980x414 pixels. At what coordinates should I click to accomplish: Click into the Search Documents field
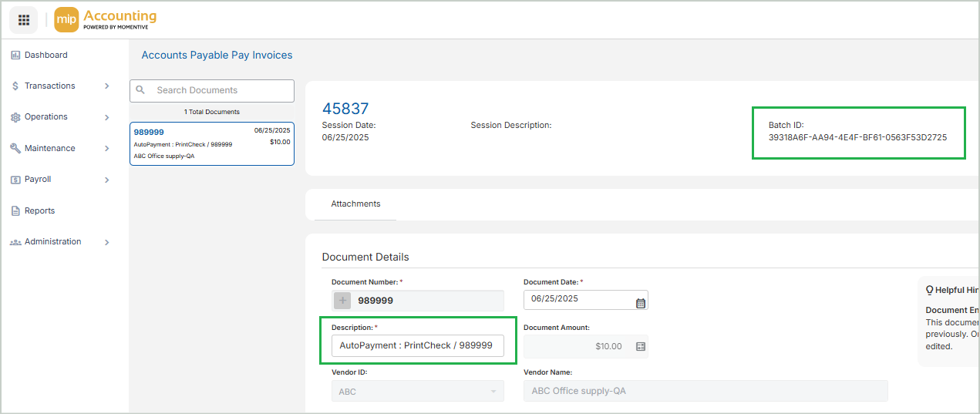coord(220,90)
